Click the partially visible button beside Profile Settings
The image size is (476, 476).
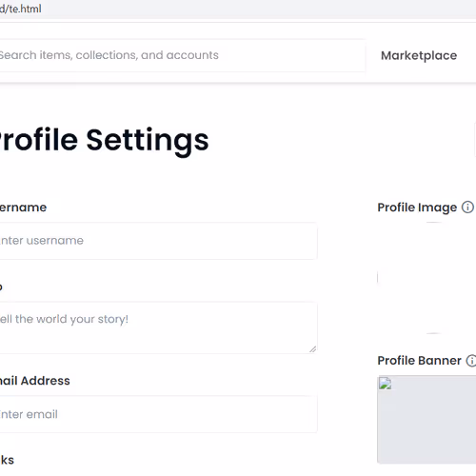tap(475, 140)
